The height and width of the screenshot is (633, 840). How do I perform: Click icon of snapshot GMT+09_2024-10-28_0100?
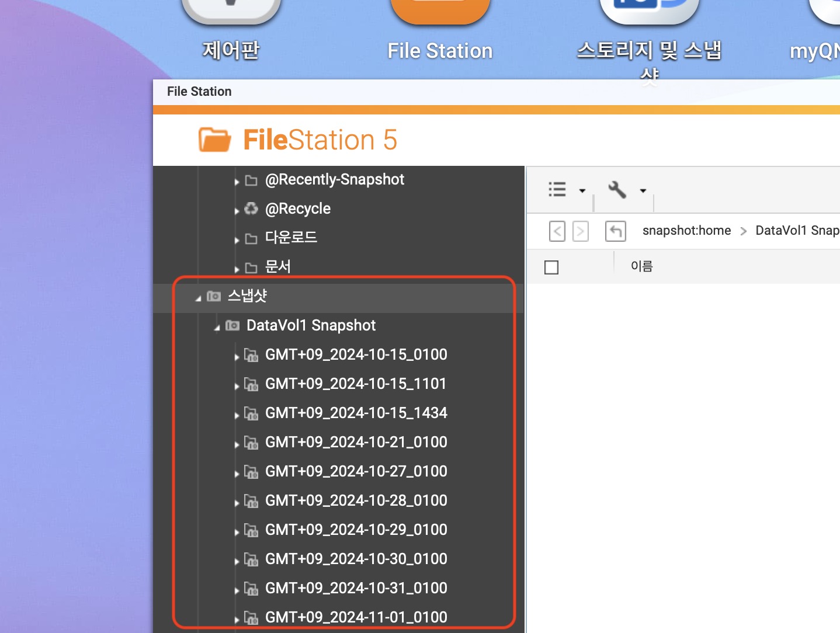pos(251,501)
